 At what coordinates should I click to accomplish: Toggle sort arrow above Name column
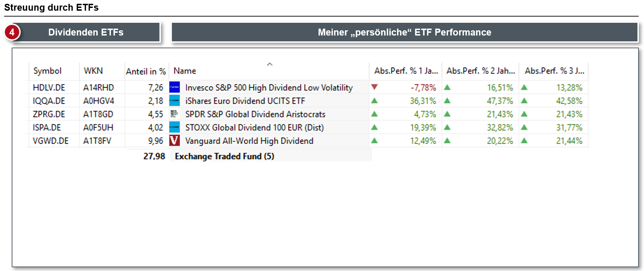[x=270, y=64]
